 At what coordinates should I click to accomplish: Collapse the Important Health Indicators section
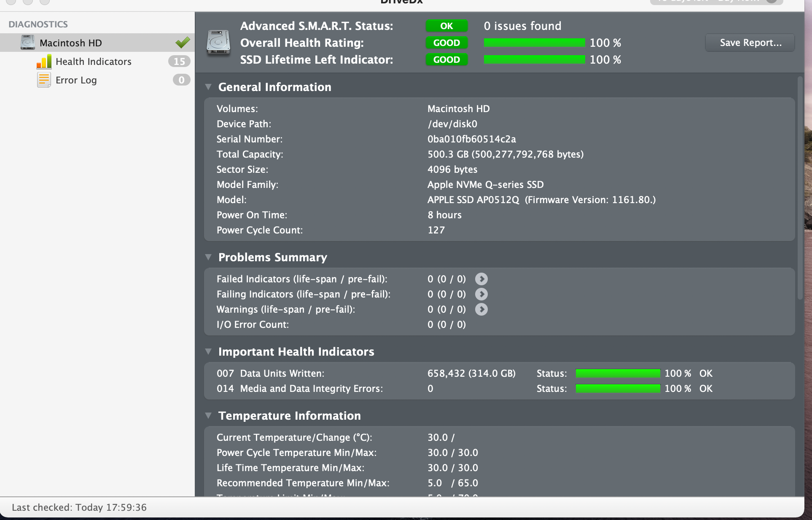(x=208, y=351)
